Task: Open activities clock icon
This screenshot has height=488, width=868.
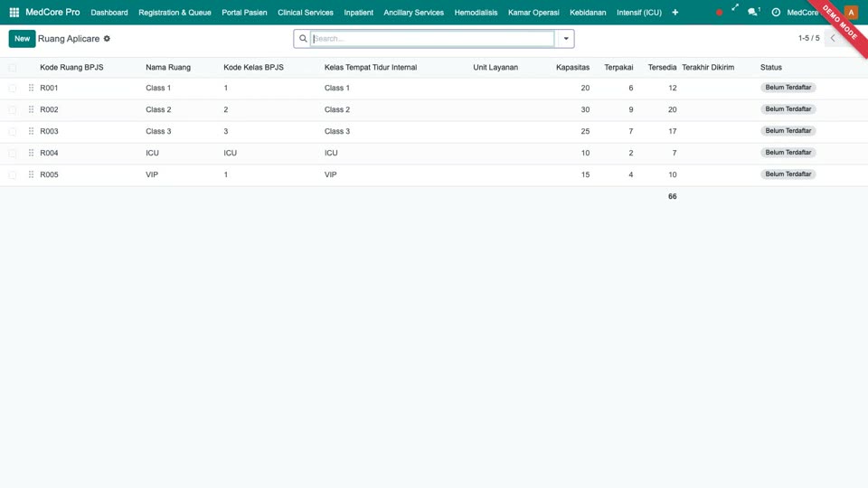Action: coord(776,12)
